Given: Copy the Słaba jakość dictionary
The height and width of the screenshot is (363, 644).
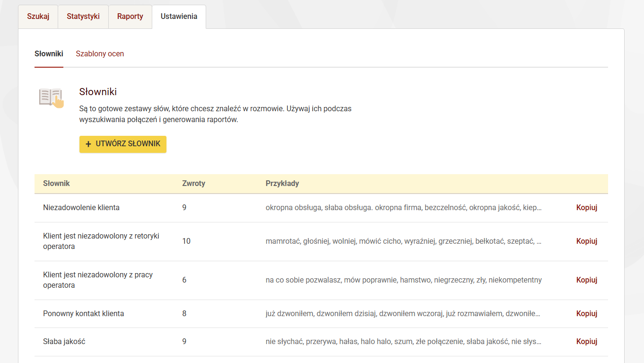Looking at the screenshot, I should tap(587, 342).
